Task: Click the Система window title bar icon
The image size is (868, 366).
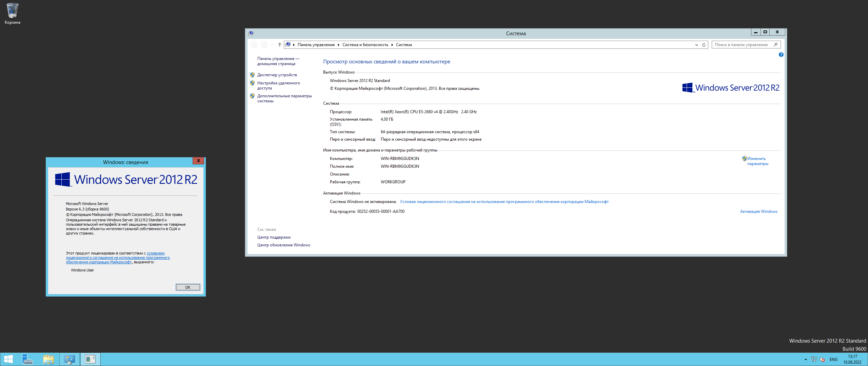Action: [x=251, y=33]
